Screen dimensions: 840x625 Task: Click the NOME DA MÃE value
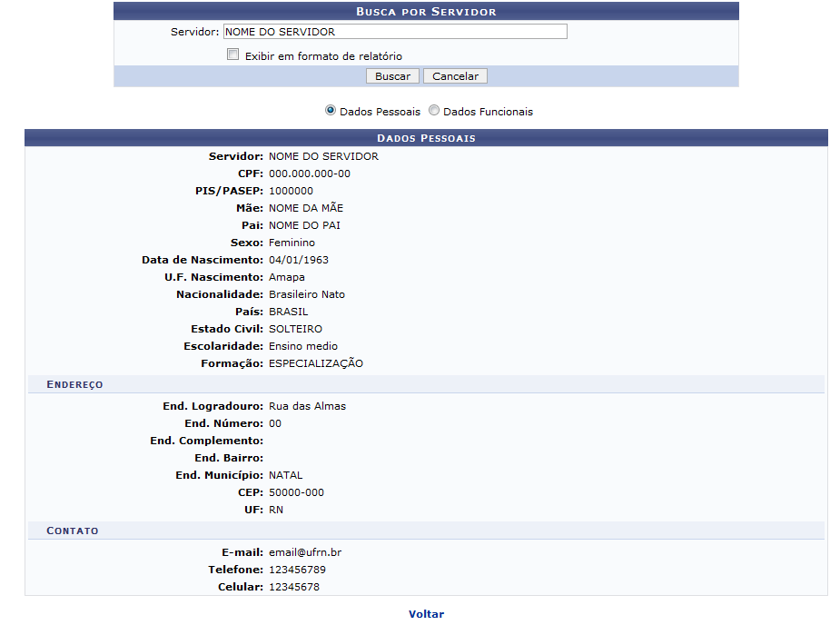tap(305, 208)
